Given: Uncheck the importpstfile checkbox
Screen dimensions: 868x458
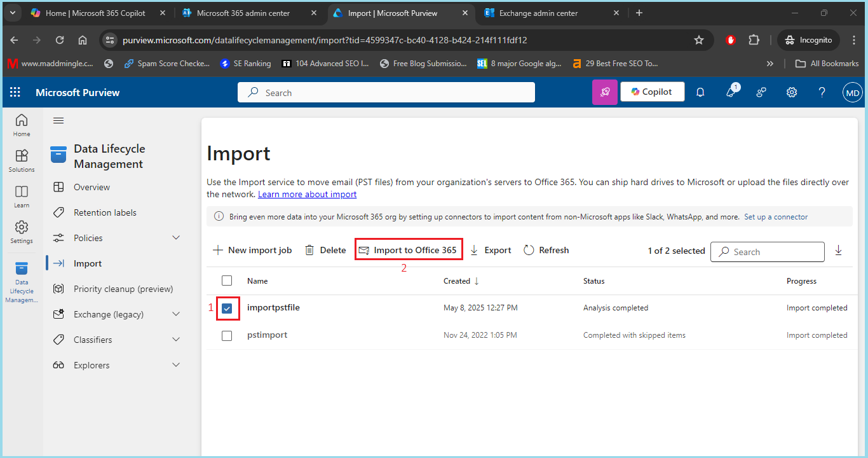Looking at the screenshot, I should coord(227,309).
